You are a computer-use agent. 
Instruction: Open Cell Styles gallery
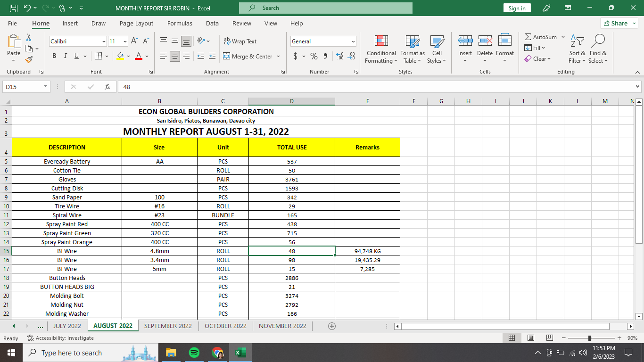tap(437, 49)
